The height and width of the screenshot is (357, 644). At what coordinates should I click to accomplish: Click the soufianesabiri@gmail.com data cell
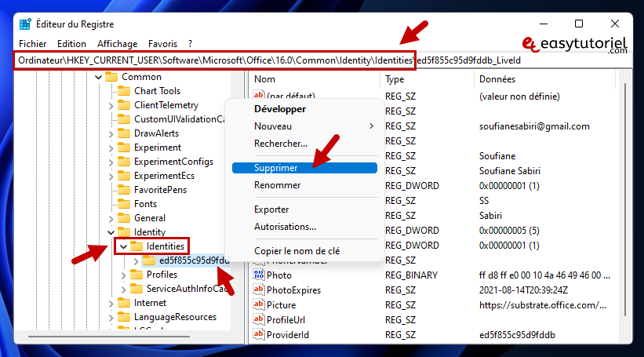pos(534,126)
